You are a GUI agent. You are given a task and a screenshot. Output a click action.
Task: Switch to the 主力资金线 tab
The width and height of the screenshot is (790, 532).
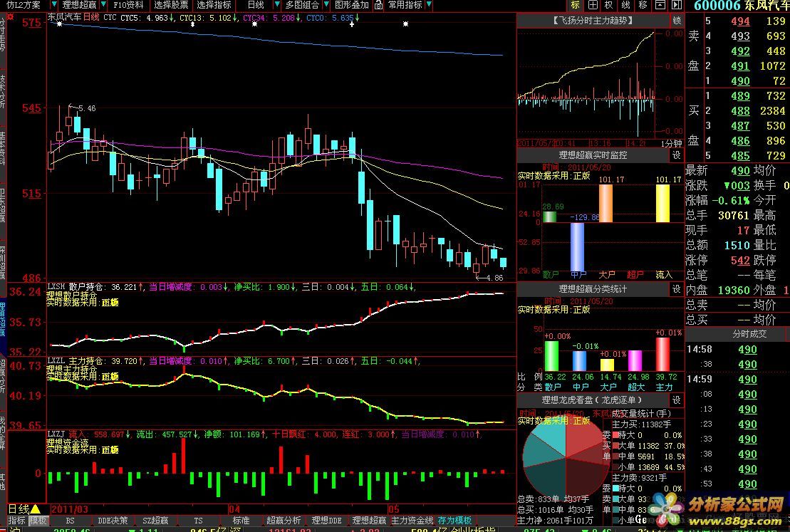pyautogui.click(x=412, y=521)
